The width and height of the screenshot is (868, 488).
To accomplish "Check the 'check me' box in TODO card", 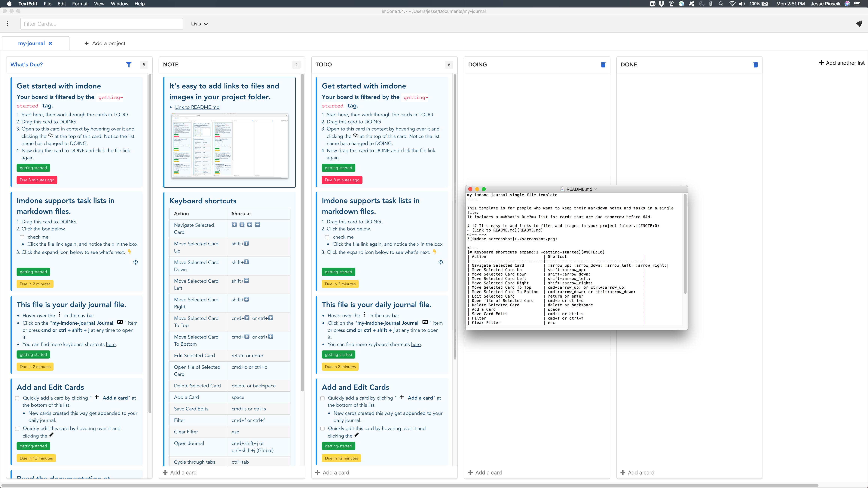I will click(327, 237).
